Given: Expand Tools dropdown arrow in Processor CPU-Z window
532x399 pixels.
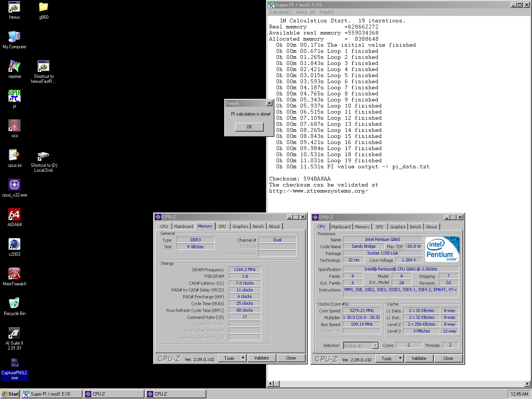Looking at the screenshot, I should coord(401,358).
